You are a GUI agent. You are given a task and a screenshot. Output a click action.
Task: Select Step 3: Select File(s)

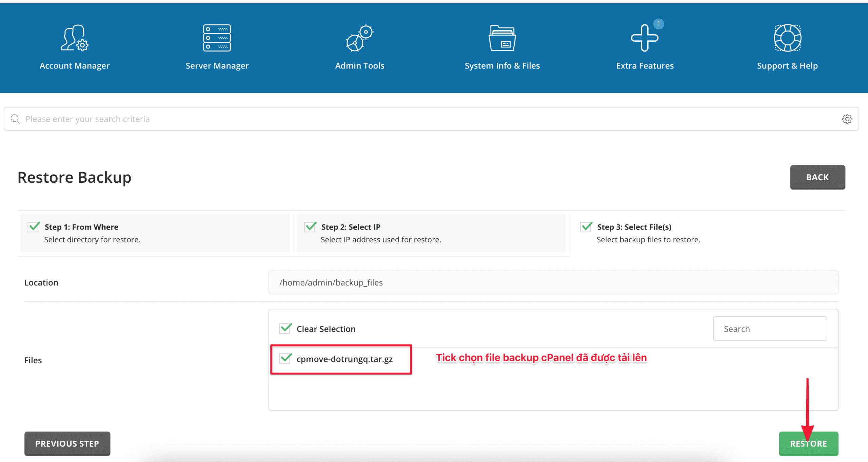pos(634,227)
